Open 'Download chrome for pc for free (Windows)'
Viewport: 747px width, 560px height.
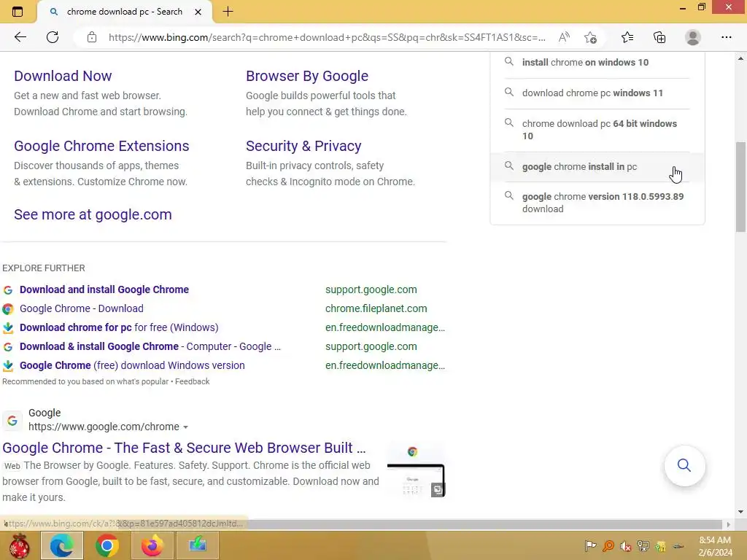coord(119,327)
